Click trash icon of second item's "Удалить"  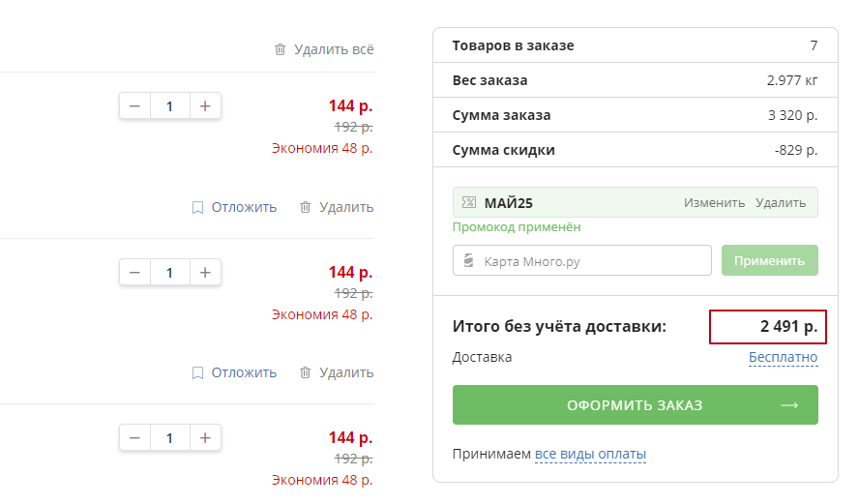[x=306, y=372]
